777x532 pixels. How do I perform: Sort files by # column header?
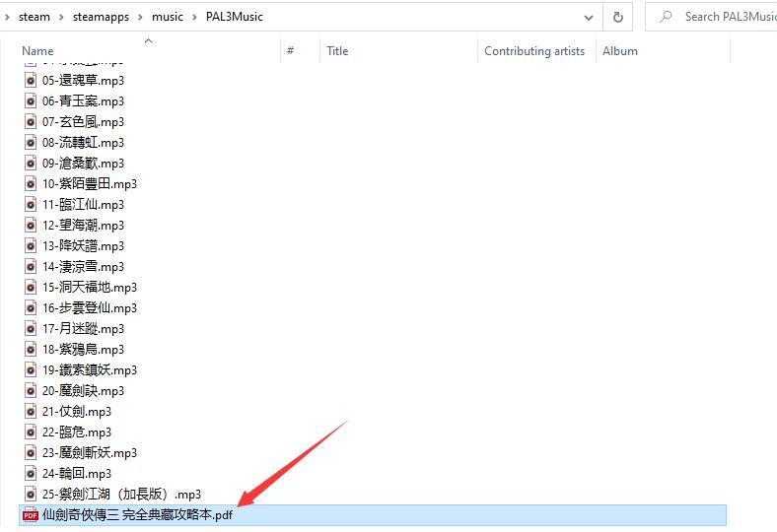coord(290,51)
